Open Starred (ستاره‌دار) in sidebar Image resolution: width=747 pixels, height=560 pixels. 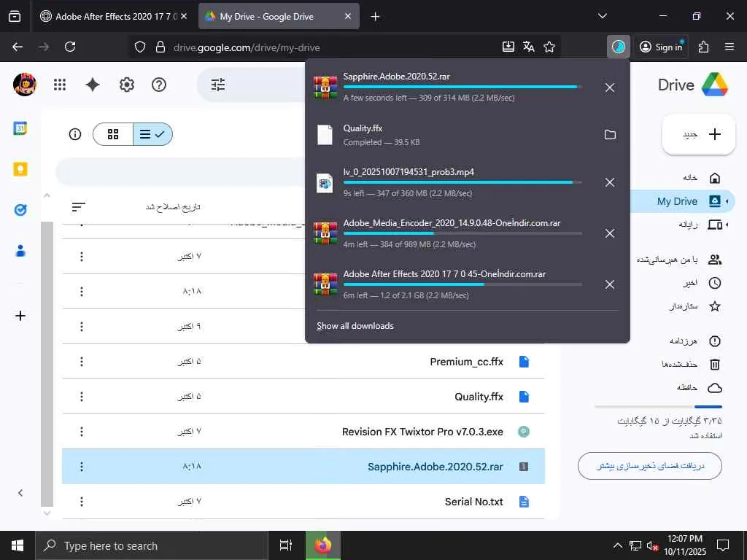click(694, 306)
